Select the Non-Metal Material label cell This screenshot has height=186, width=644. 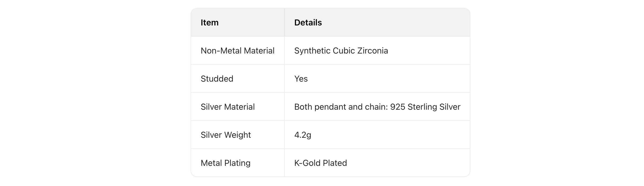tap(237, 51)
